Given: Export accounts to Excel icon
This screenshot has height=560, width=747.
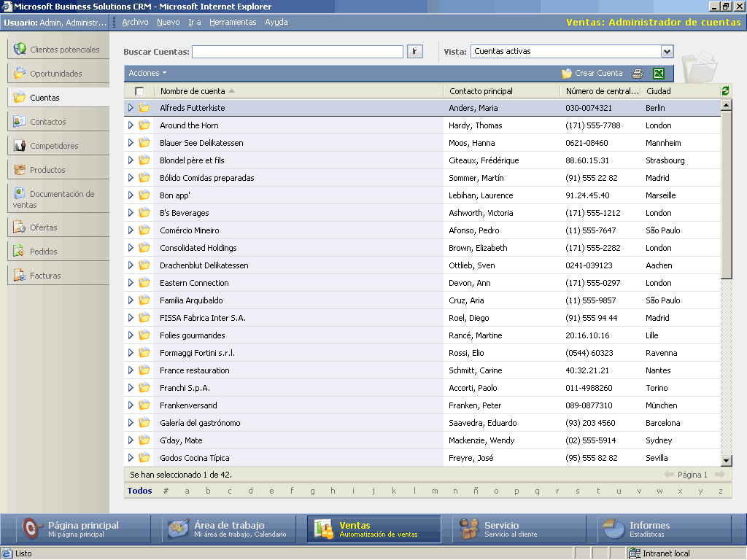Looking at the screenshot, I should tap(659, 74).
